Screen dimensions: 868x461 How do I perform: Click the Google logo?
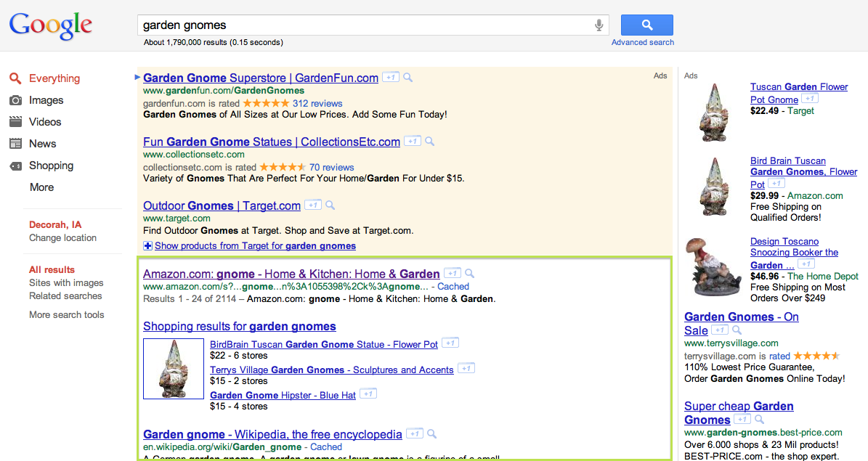tap(51, 25)
